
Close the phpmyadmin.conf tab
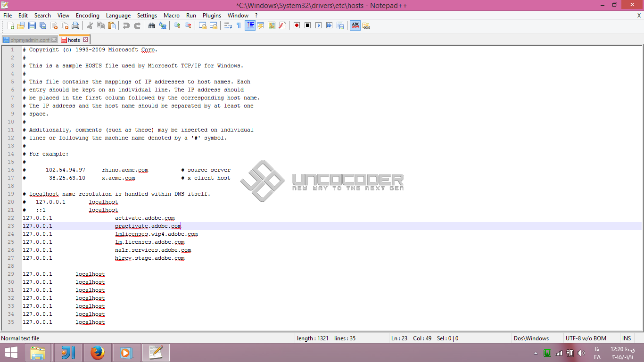click(x=54, y=40)
